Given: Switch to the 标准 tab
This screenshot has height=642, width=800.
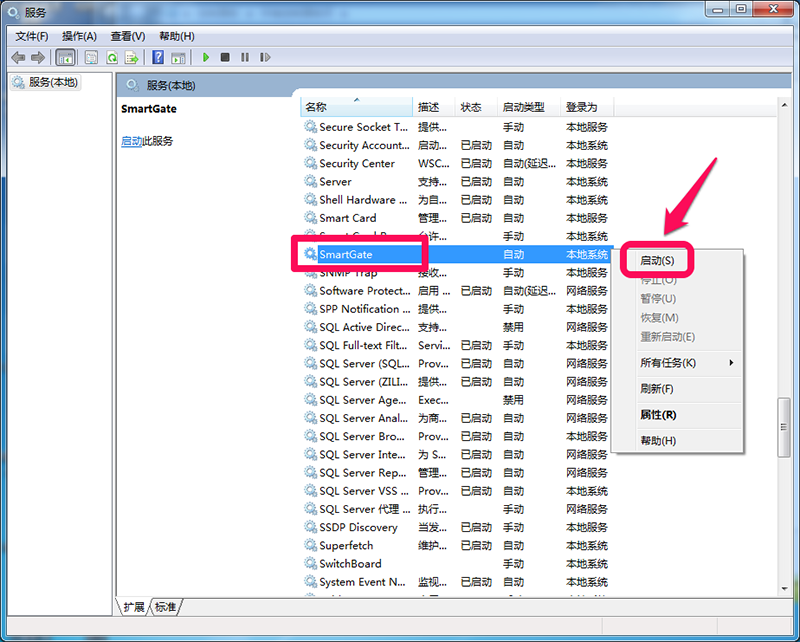Looking at the screenshot, I should coord(166,607).
